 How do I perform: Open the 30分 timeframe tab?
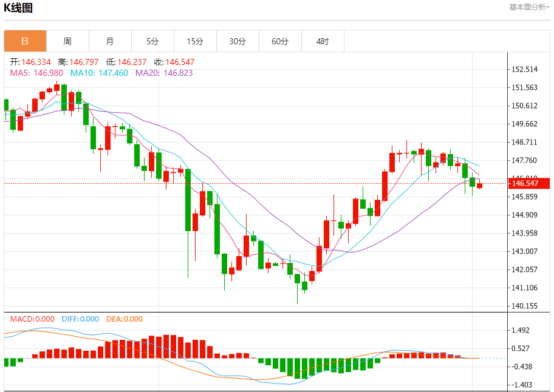click(238, 41)
